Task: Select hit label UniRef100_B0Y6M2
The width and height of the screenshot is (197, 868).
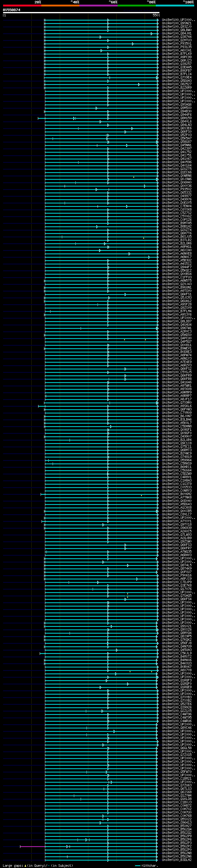Action: tap(176, 494)
